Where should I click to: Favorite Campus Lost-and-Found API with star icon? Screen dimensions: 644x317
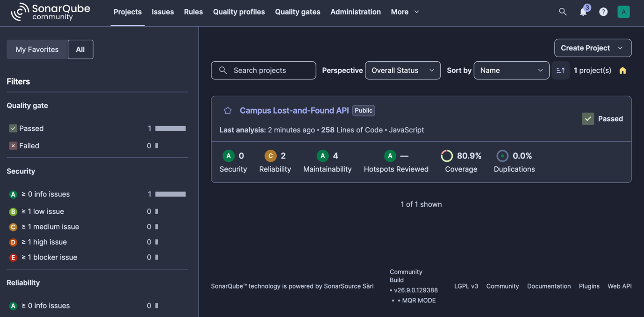tap(228, 110)
